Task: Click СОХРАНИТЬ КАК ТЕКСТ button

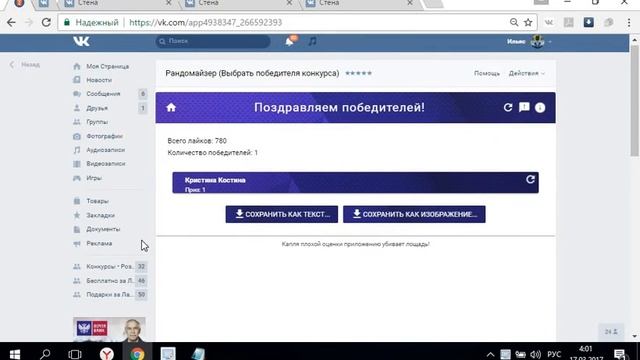Action: click(x=282, y=214)
